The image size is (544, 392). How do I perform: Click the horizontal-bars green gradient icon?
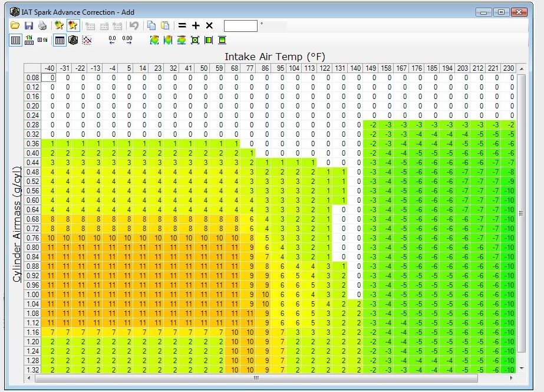tap(222, 40)
